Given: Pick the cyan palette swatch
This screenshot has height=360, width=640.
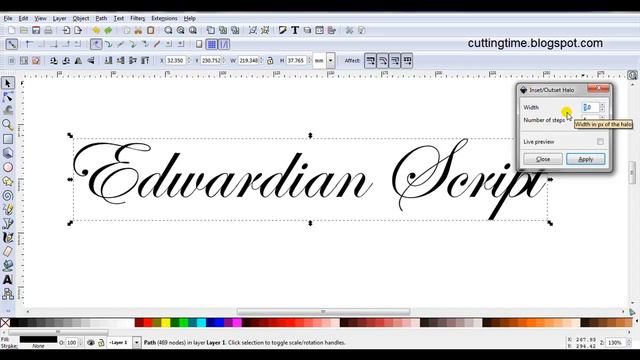Looking at the screenshot, I should pyautogui.click(x=201, y=323).
